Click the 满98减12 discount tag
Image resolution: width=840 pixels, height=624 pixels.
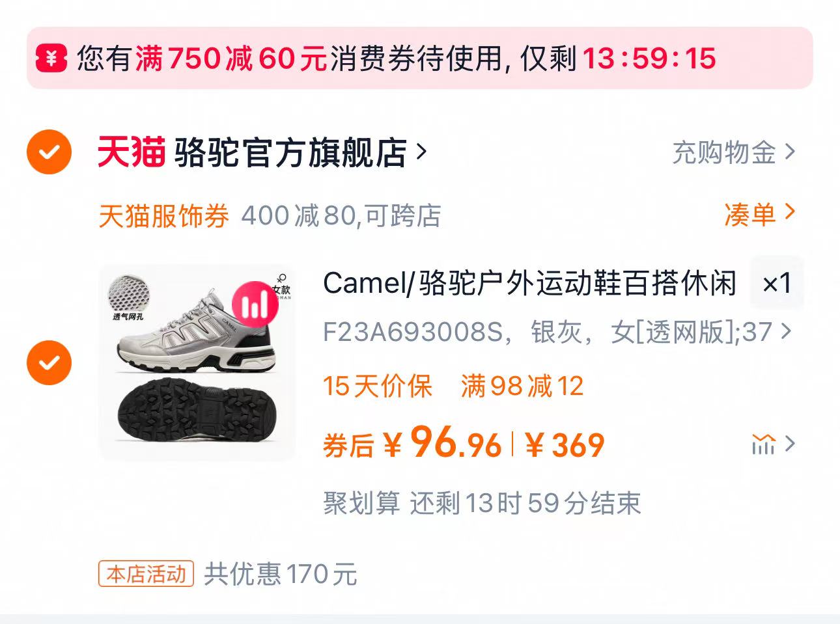[x=522, y=386]
